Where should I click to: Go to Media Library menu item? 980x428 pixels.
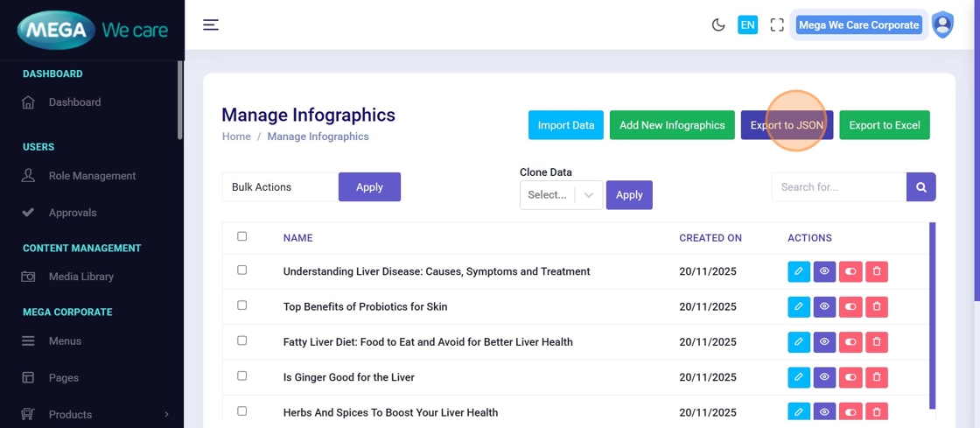tap(80, 277)
